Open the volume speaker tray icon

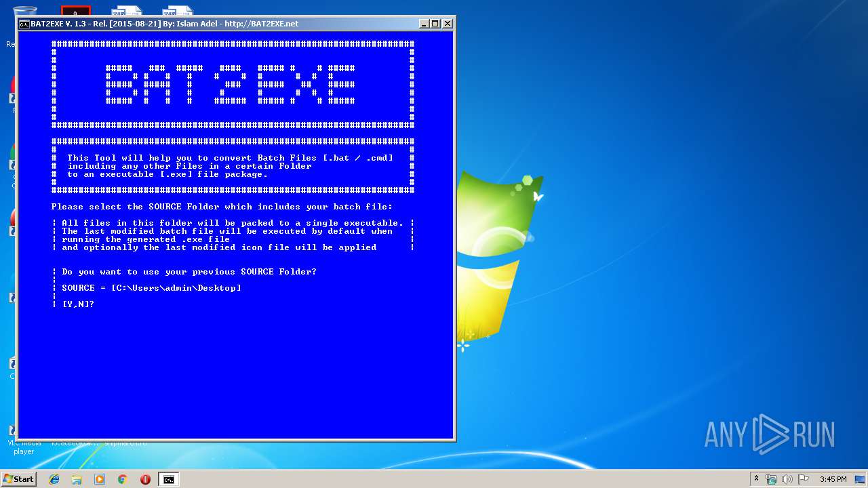[787, 479]
